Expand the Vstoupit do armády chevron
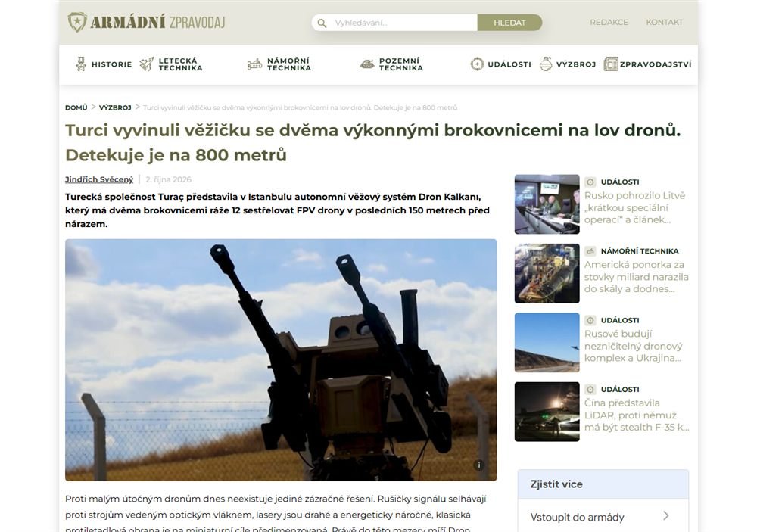This screenshot has height=532, width=757. click(x=666, y=516)
